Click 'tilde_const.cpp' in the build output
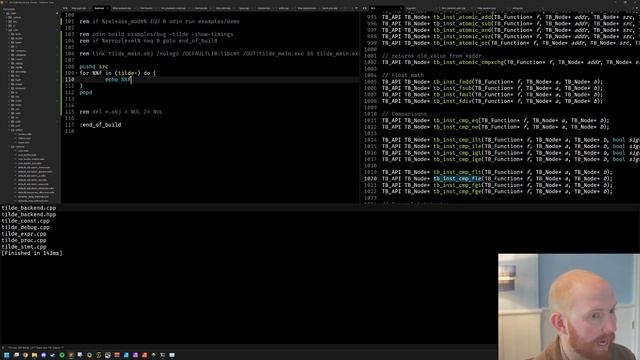640x360 pixels. point(25,221)
